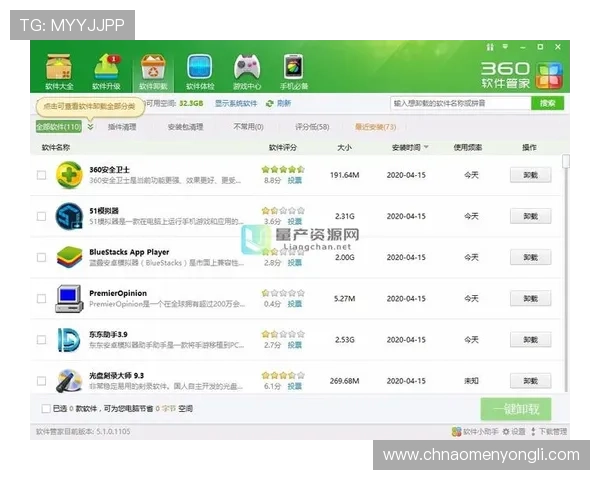This screenshot has width=600, height=480.
Task: Toggle the select-all 已选 checkbox at bottom
Action: tap(46, 408)
